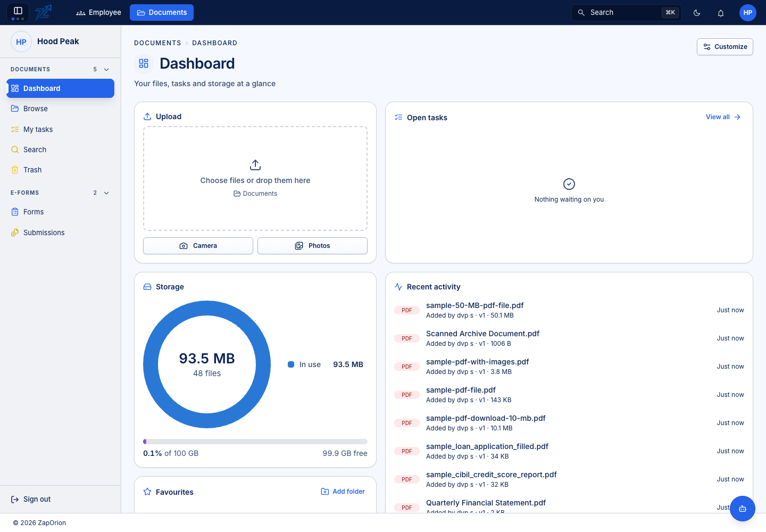Open sidebar Search page
766x532 pixels.
pyautogui.click(x=61, y=149)
